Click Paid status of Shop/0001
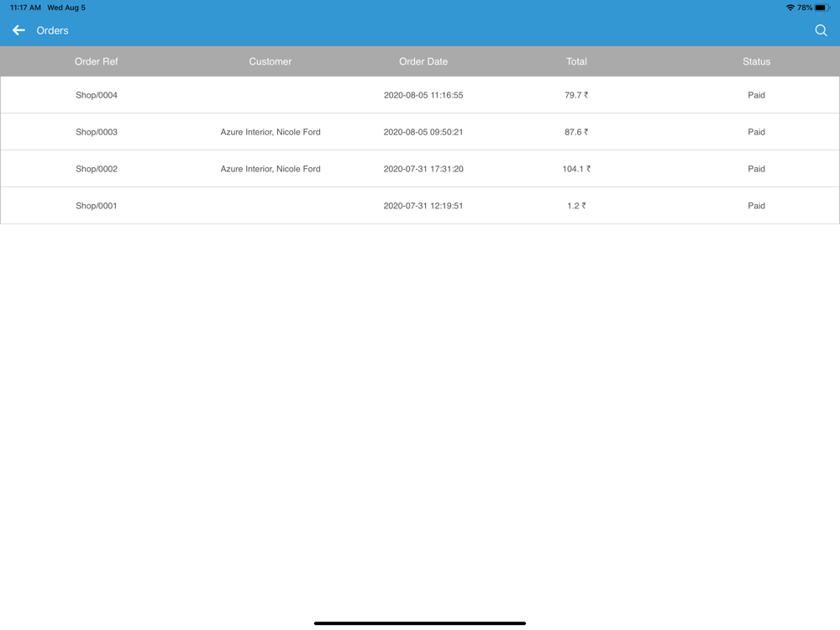The height and width of the screenshot is (630, 840). [x=757, y=206]
